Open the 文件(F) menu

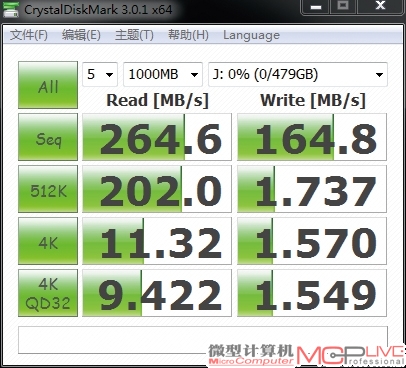click(x=29, y=35)
